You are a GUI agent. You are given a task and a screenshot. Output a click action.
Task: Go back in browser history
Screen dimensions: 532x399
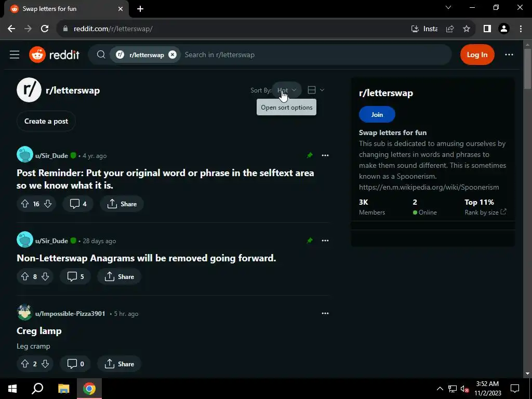coord(11,29)
